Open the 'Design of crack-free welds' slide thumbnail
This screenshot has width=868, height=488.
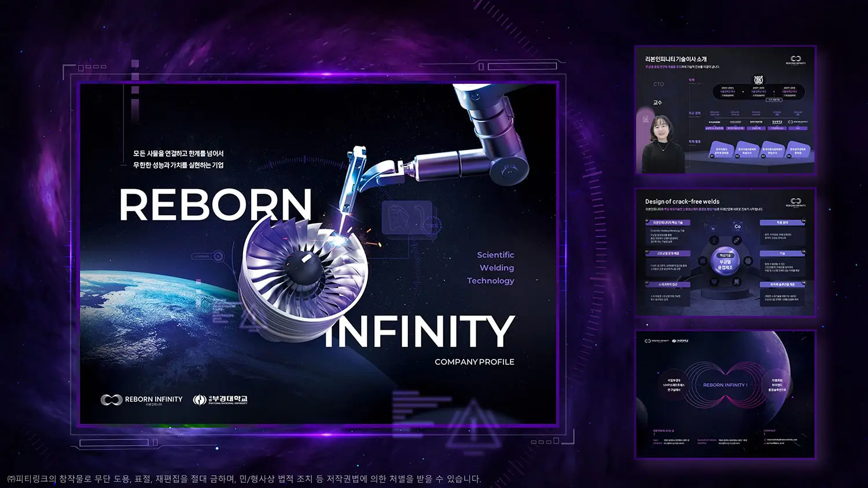click(x=726, y=252)
